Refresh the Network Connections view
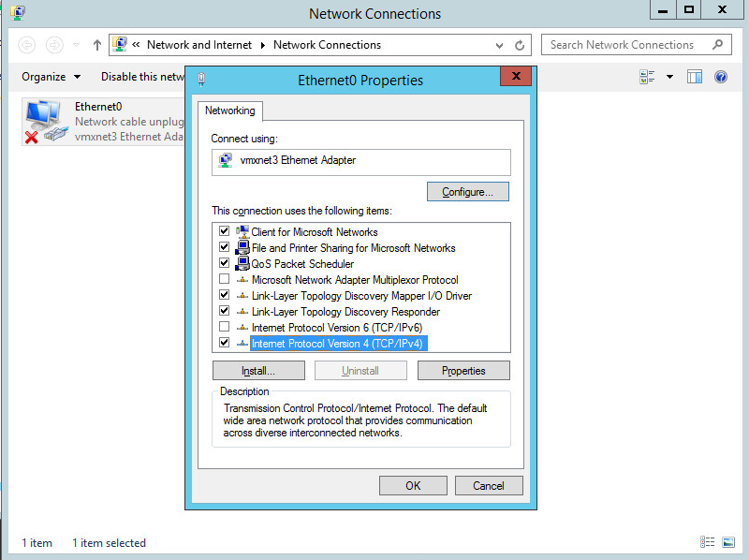Viewport: 749px width, 560px height. (x=520, y=45)
